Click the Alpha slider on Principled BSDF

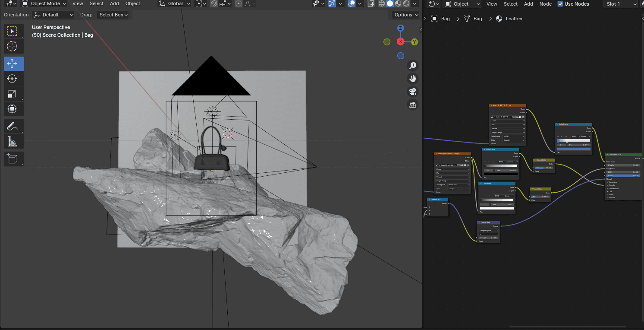click(x=623, y=175)
